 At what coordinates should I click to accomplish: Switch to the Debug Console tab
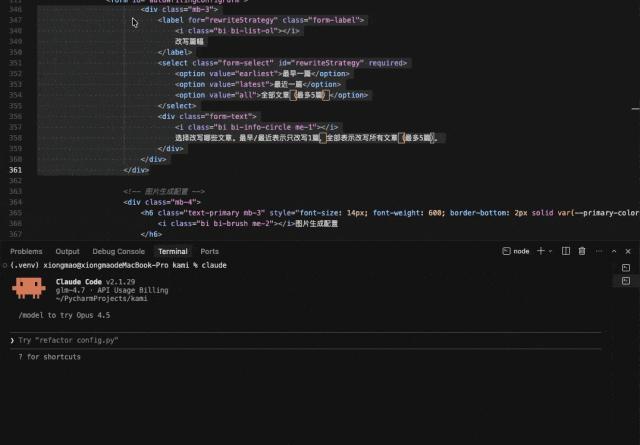click(x=118, y=251)
